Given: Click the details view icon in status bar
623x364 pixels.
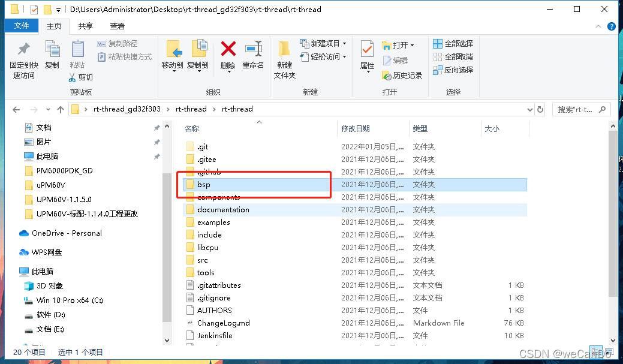Looking at the screenshot, I should (x=595, y=351).
